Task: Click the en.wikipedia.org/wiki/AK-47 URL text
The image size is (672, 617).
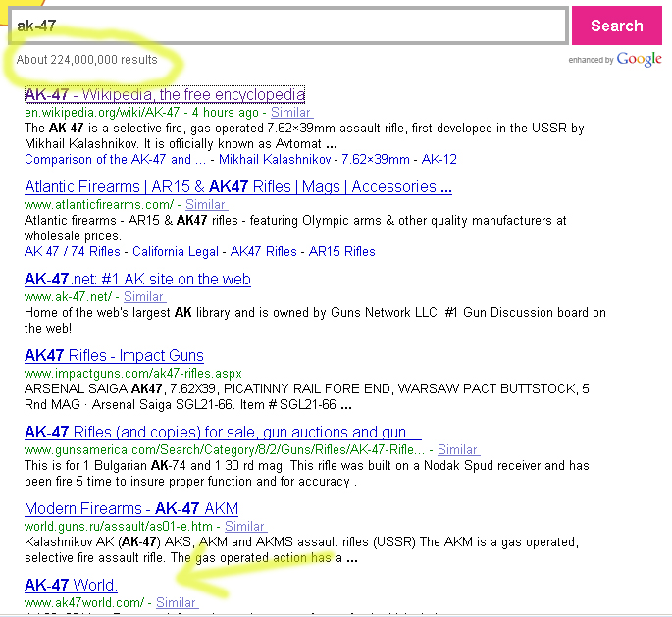Action: click(102, 112)
